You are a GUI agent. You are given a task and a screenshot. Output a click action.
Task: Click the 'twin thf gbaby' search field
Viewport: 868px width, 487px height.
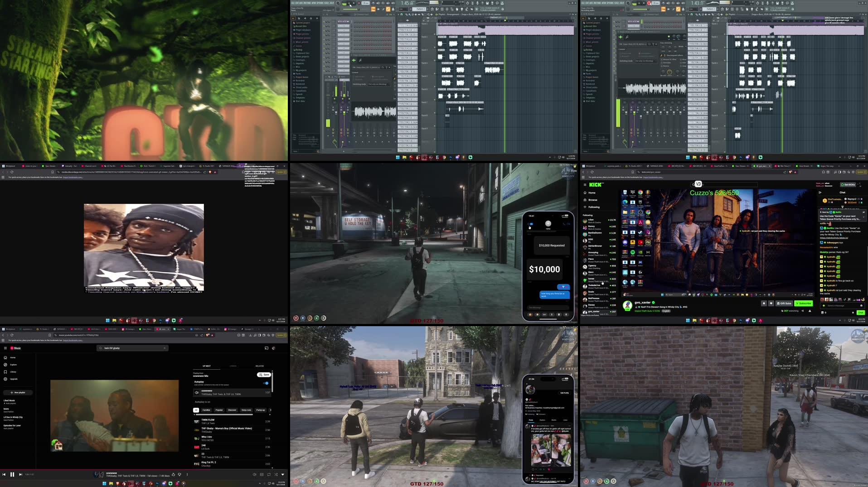tap(133, 348)
